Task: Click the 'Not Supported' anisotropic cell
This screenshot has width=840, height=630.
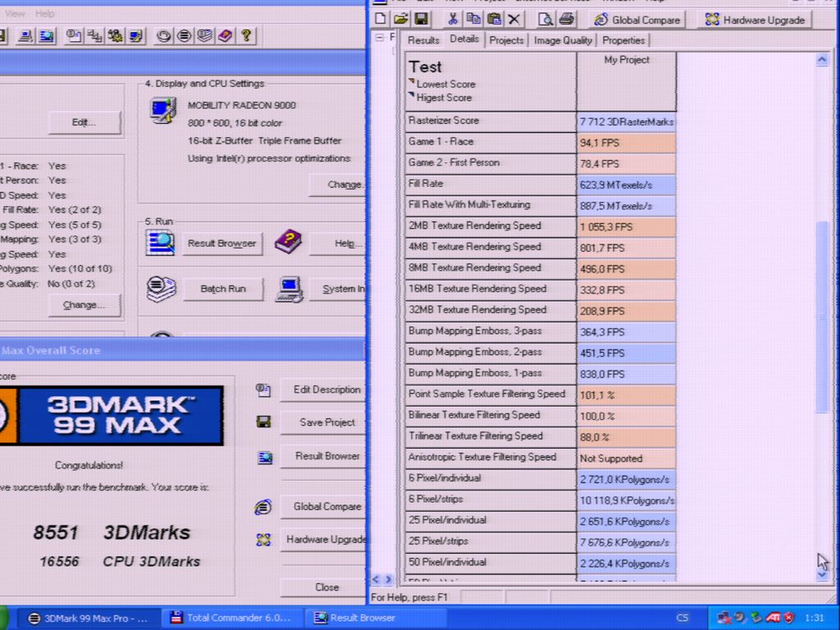Action: tap(626, 458)
